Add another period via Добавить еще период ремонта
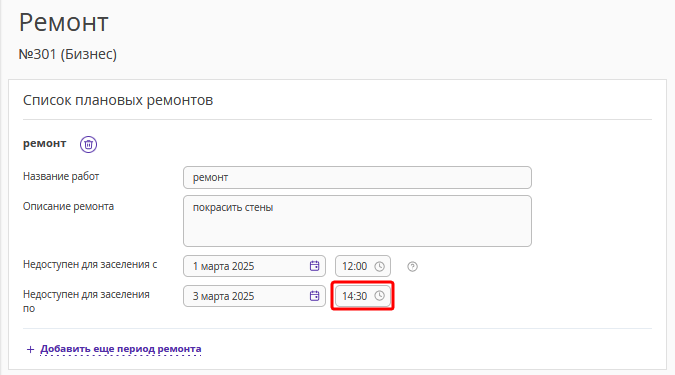Screen dimensions: 675x375 pos(121,349)
